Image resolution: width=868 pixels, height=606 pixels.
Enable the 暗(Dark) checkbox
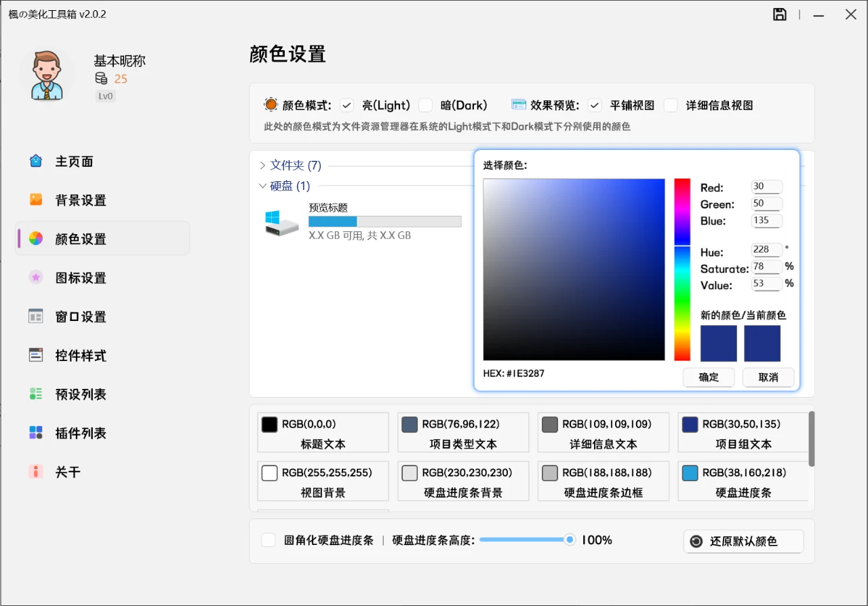pos(426,105)
